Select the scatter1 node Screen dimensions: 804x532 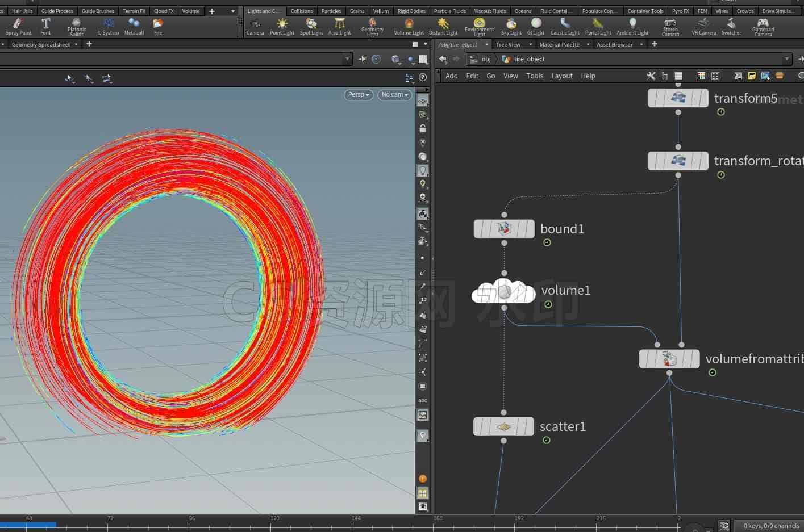pyautogui.click(x=503, y=426)
